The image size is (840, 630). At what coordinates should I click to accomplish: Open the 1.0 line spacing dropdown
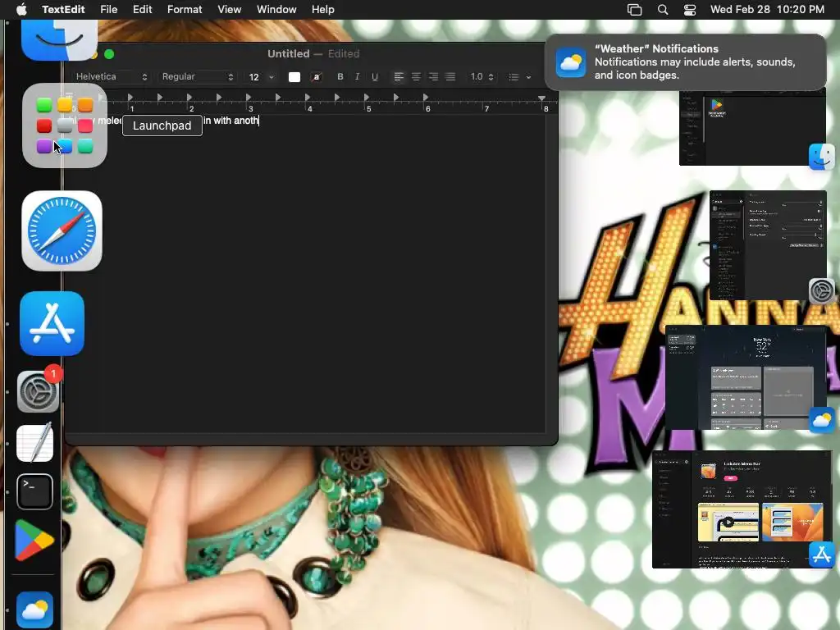tap(482, 76)
